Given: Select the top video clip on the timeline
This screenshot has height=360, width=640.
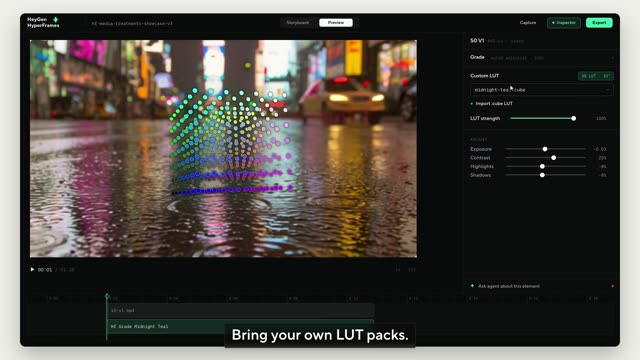Looking at the screenshot, I should [241, 311].
